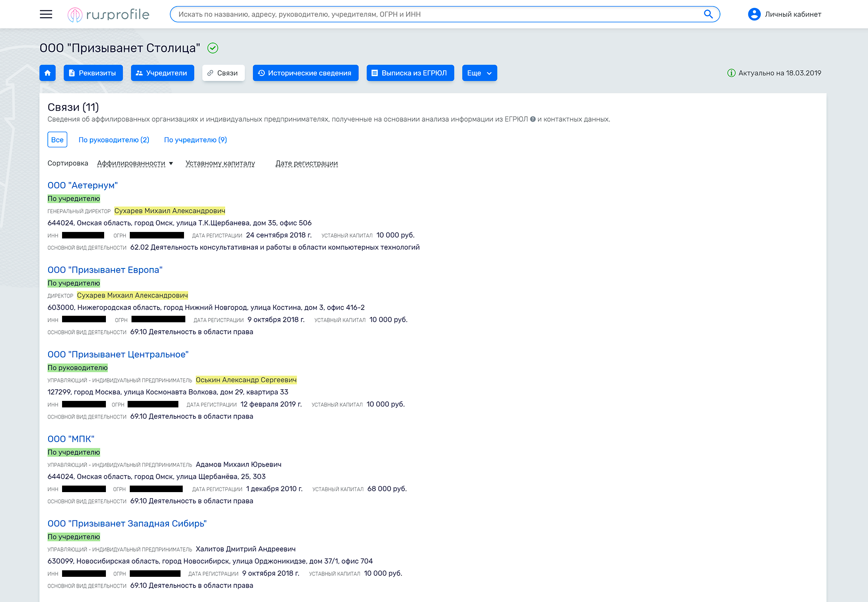This screenshot has height=602, width=868.
Task: Click registration date 1 декабря 2010 г.
Action: (x=274, y=489)
